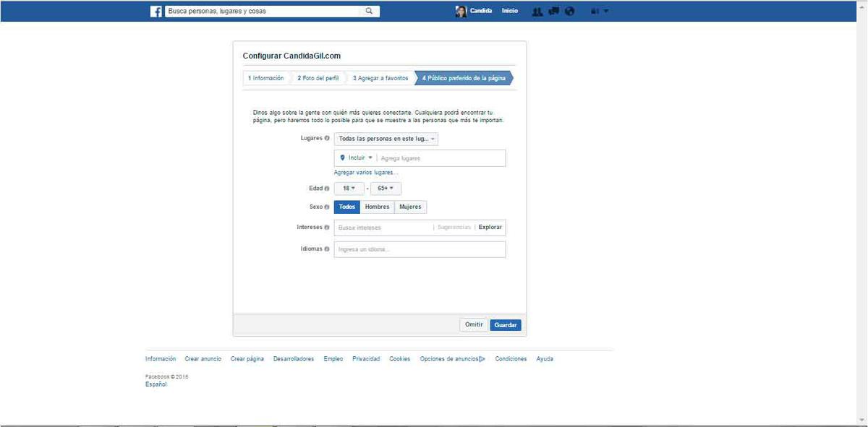
Task: Open the maximum age 65+ dropdown
Action: coord(386,189)
